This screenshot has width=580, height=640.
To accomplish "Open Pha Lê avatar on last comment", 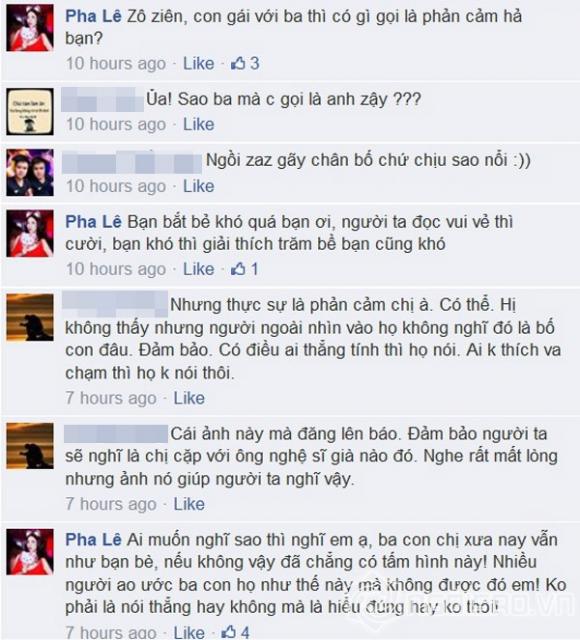I will 30,552.
